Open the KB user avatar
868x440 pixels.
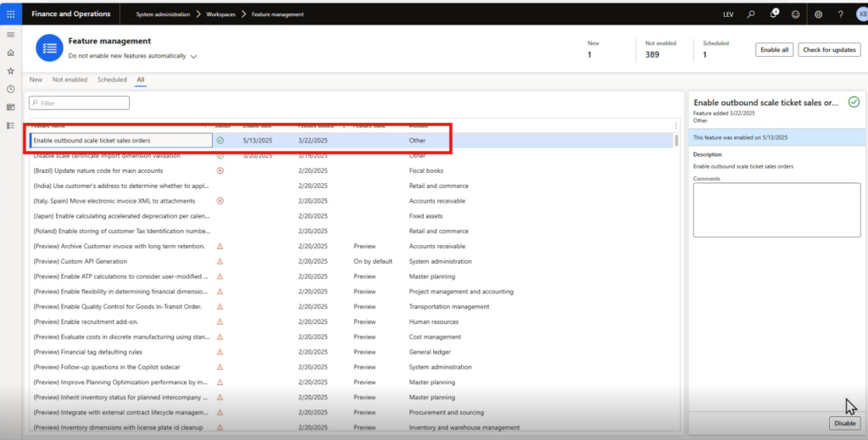point(862,14)
